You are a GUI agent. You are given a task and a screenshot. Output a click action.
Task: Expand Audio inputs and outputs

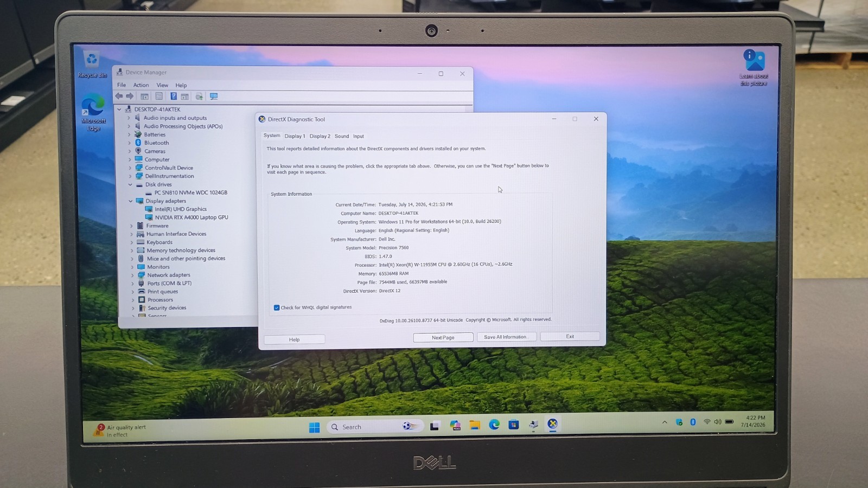click(129, 118)
